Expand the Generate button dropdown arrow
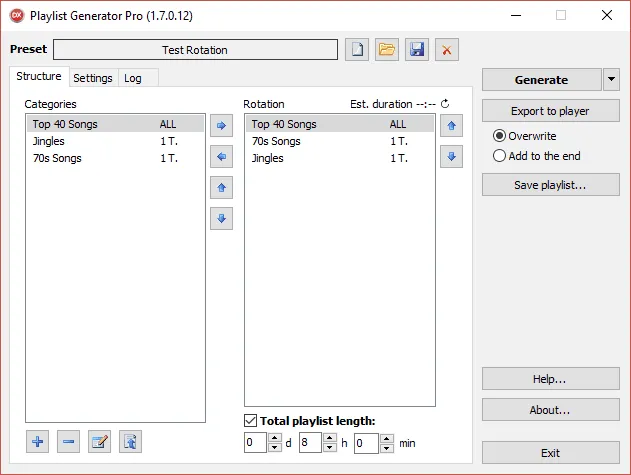 [611, 80]
